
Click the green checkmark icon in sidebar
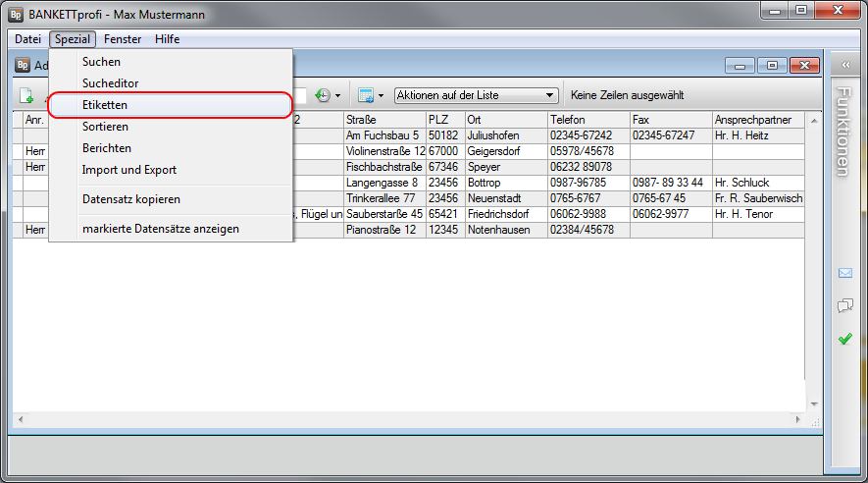tap(844, 339)
